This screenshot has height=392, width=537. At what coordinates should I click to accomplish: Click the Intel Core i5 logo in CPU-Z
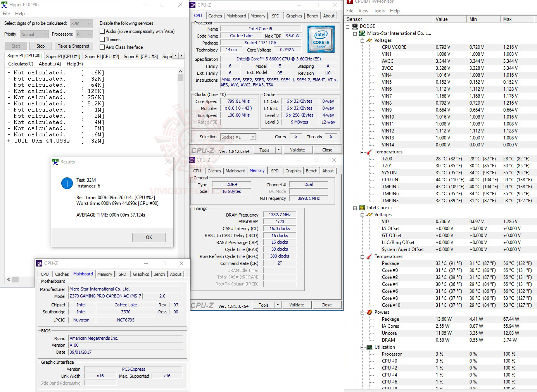click(321, 39)
